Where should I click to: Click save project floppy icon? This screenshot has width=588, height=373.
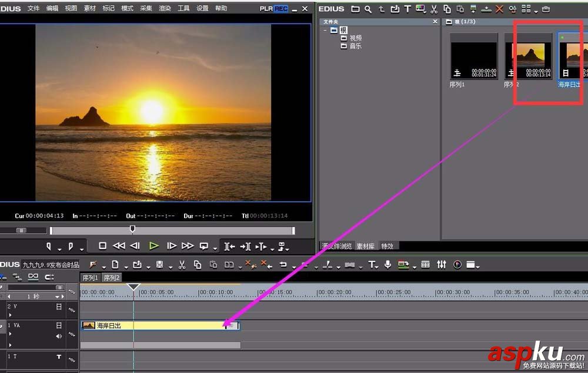(159, 265)
